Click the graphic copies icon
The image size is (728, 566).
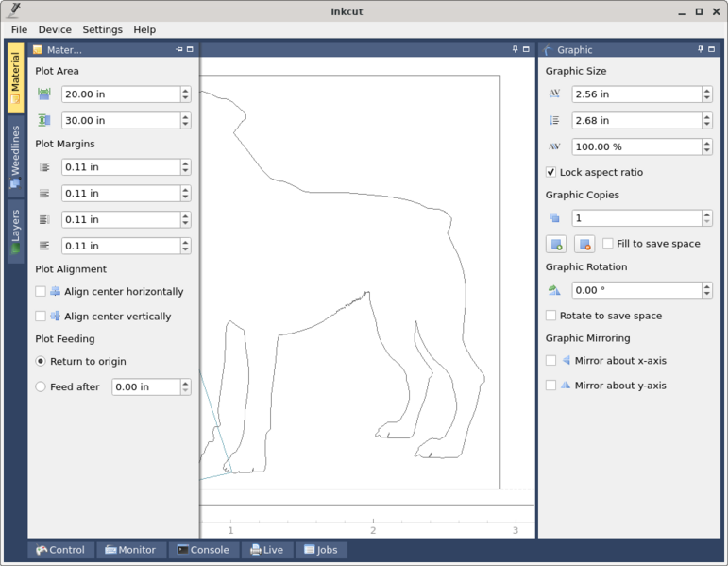pos(554,218)
